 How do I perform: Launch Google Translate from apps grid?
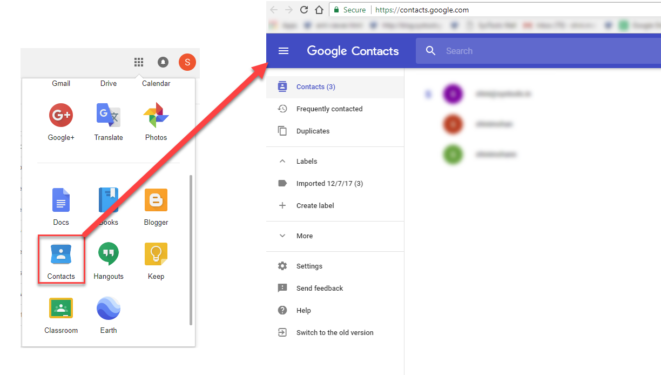(x=108, y=115)
